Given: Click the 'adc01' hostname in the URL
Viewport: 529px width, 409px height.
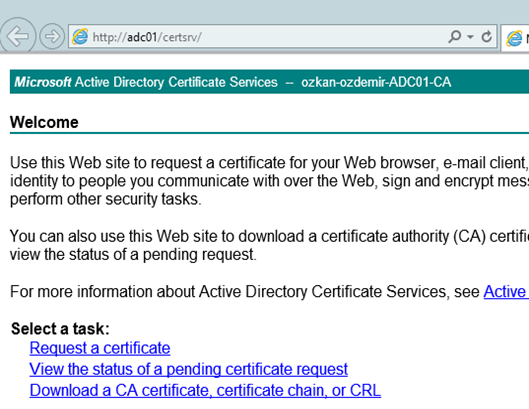Looking at the screenshot, I should click(142, 37).
